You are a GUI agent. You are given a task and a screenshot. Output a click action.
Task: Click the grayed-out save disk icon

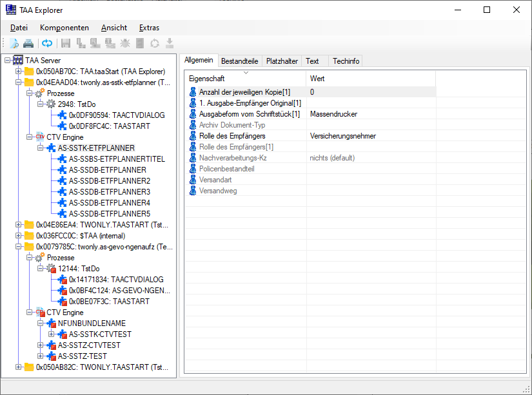[x=65, y=44]
